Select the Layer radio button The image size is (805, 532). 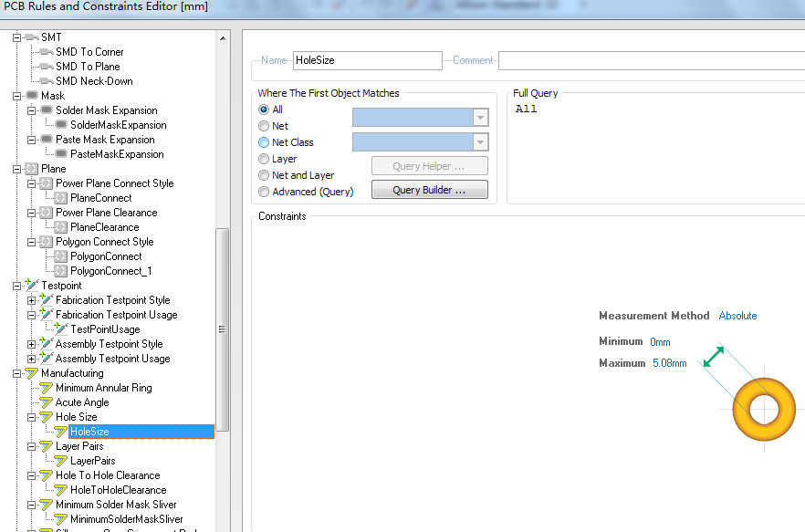(x=264, y=159)
